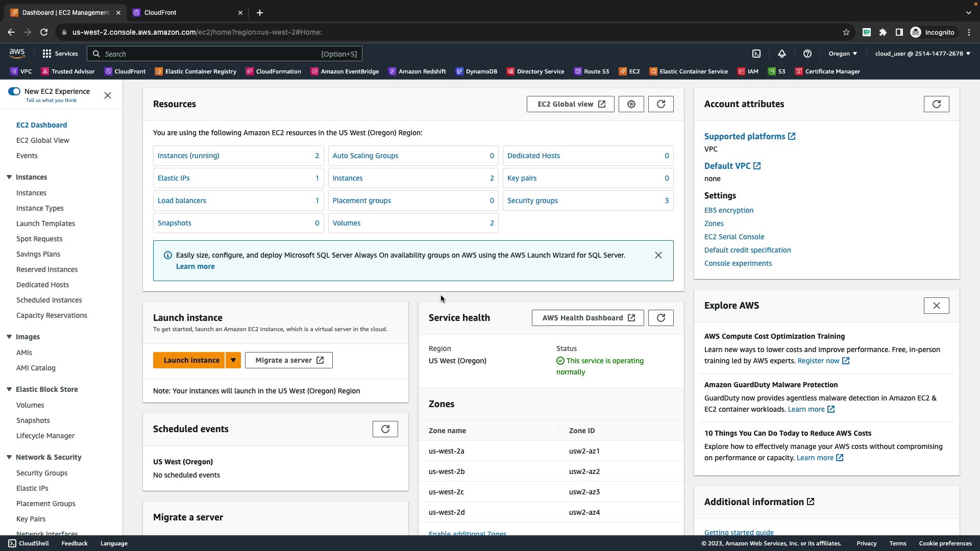The image size is (980, 551).
Task: Dismiss the SQL Server info banner
Action: pos(658,255)
